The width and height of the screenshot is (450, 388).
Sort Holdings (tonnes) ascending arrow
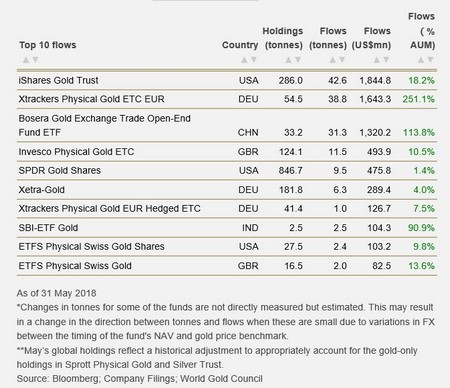(289, 60)
